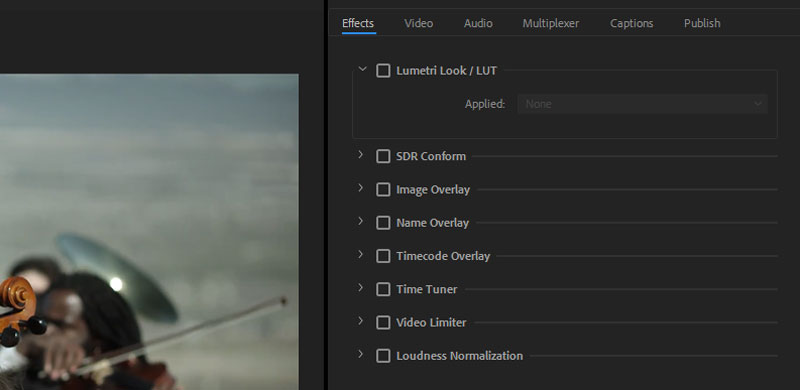Click the SDR Conform label

[x=431, y=156]
